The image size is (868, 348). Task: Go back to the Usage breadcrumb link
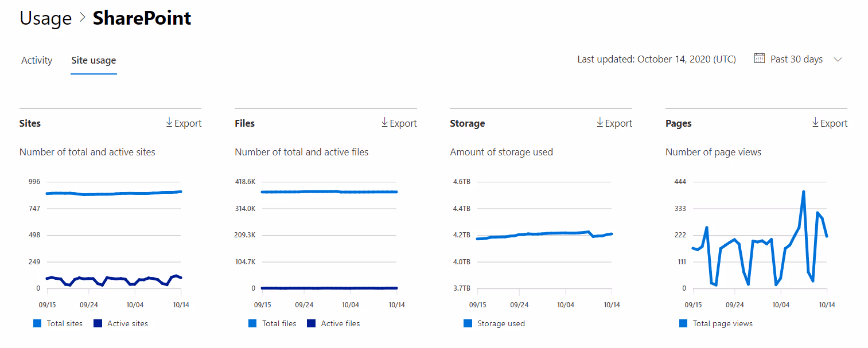coord(45,18)
